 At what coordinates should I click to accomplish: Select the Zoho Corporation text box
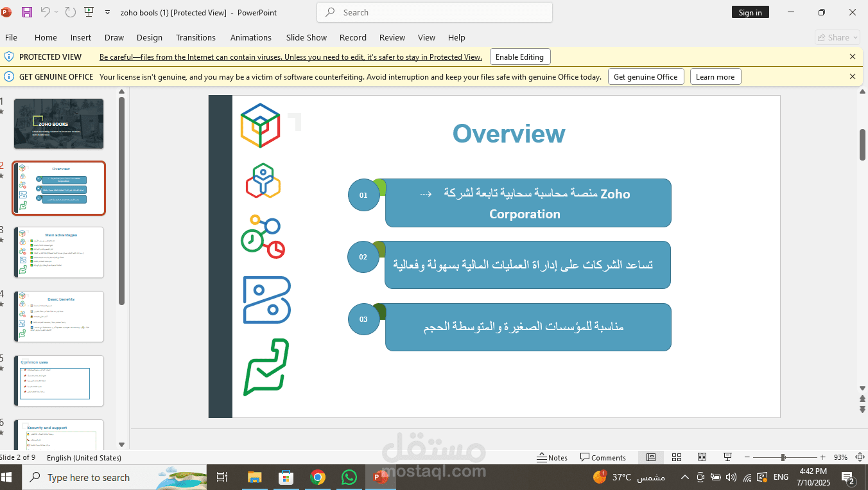click(528, 203)
